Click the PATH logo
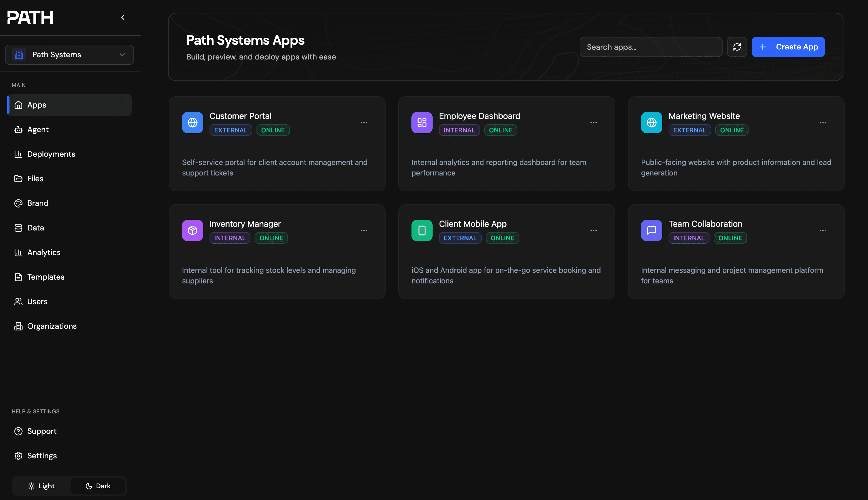This screenshot has height=500, width=868. point(30,18)
